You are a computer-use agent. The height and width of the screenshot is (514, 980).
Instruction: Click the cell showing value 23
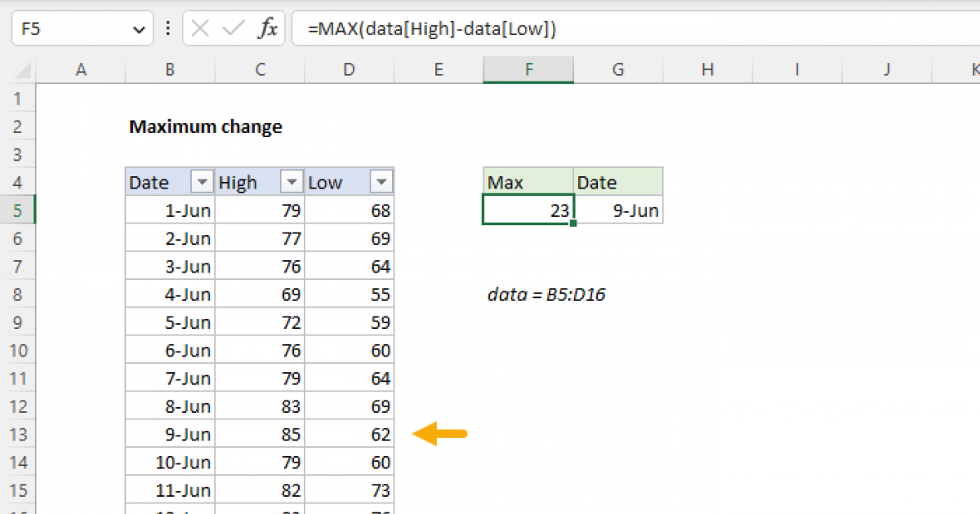pyautogui.click(x=528, y=210)
